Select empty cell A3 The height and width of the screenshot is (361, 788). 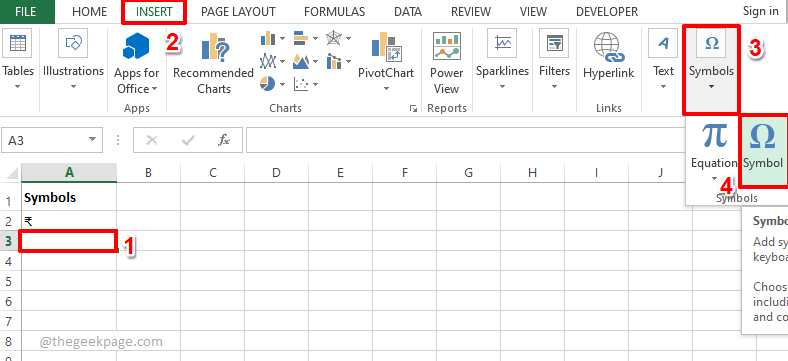pyautogui.click(x=68, y=241)
